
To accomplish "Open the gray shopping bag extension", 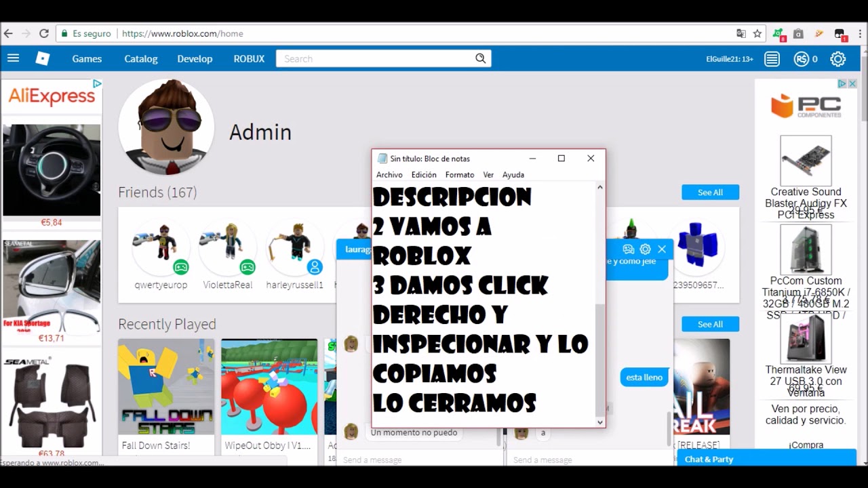I will [x=799, y=33].
